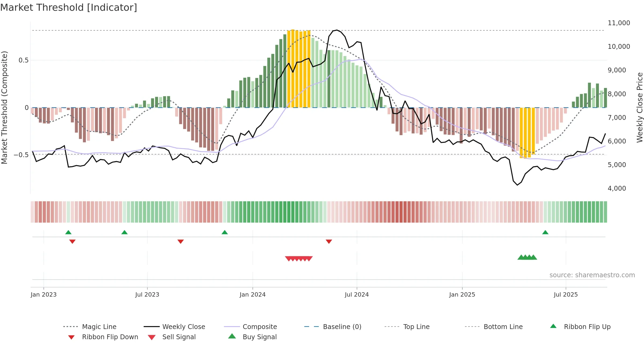
Task: Toggle the Composite legend entry
Action: 250,327
